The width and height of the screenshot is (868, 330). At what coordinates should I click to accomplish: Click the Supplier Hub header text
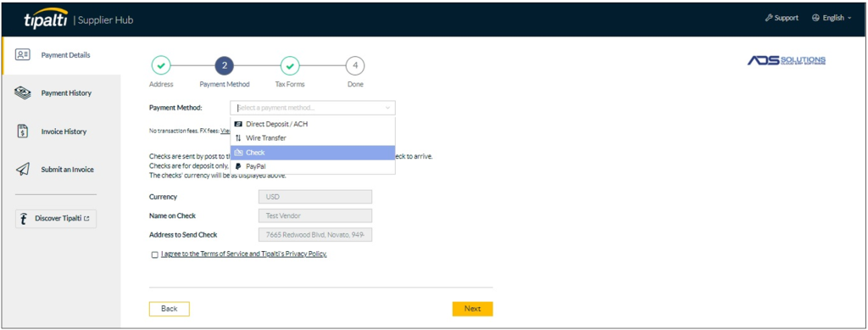tap(105, 20)
